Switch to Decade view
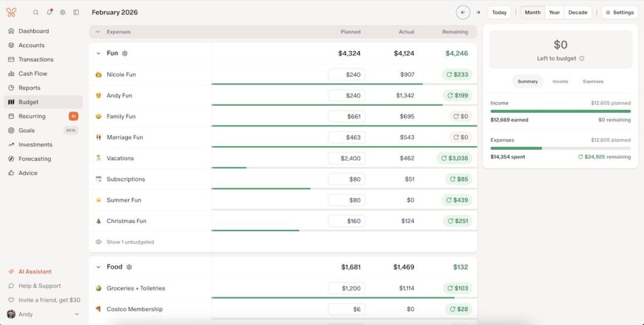Screen dimensions: 644x325 [x=578, y=13]
